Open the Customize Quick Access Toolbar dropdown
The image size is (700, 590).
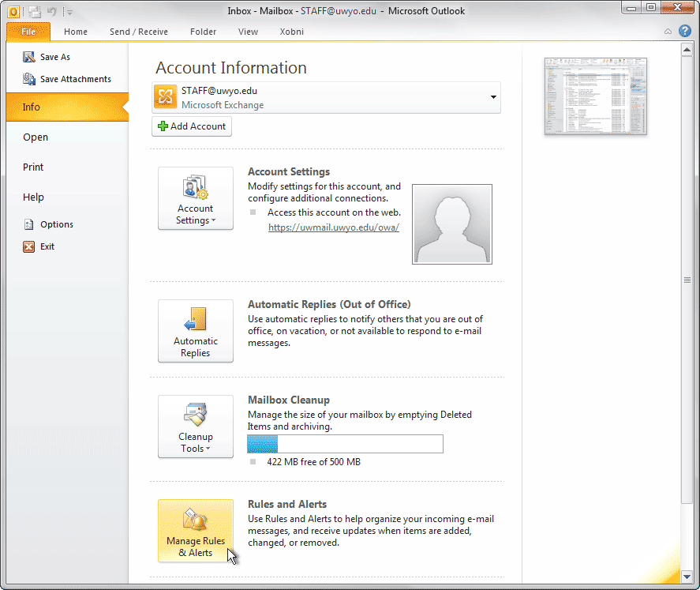(69, 12)
